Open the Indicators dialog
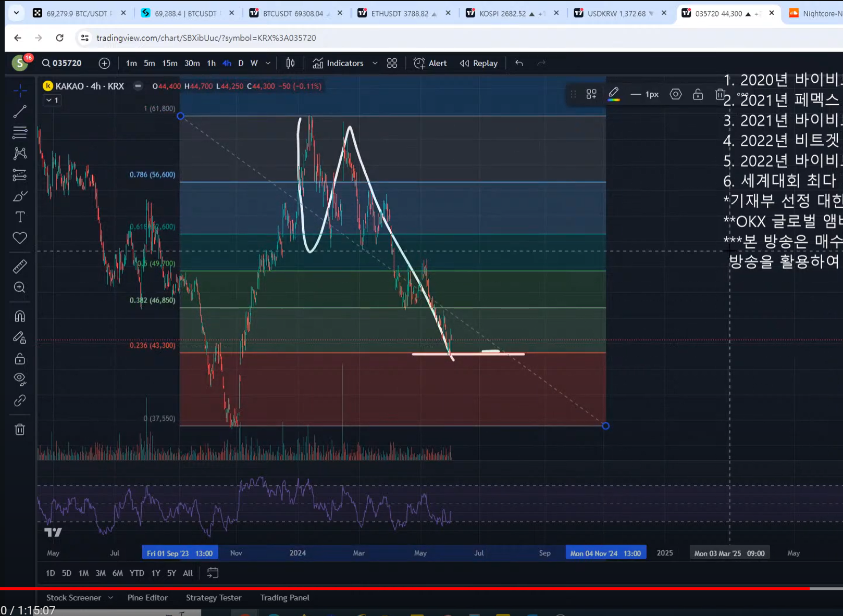The height and width of the screenshot is (616, 843). (x=338, y=63)
